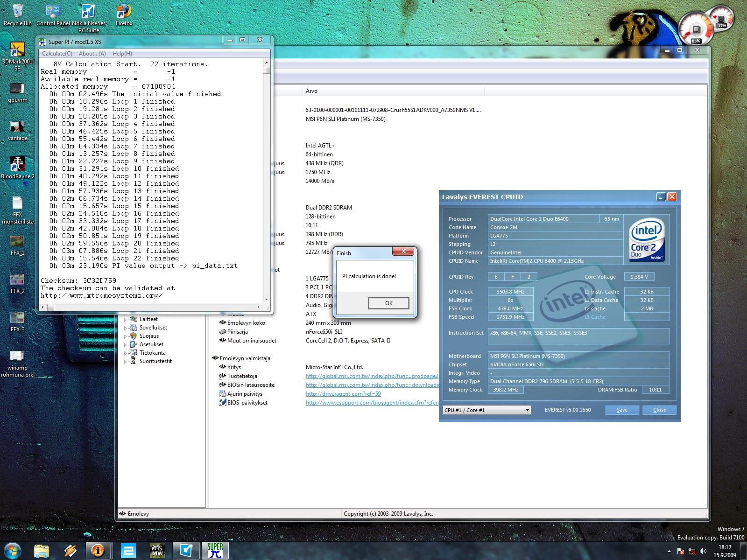Open 3DMark2001 SE desktop icon
Screen dimensions: 747x560
pos(17,56)
